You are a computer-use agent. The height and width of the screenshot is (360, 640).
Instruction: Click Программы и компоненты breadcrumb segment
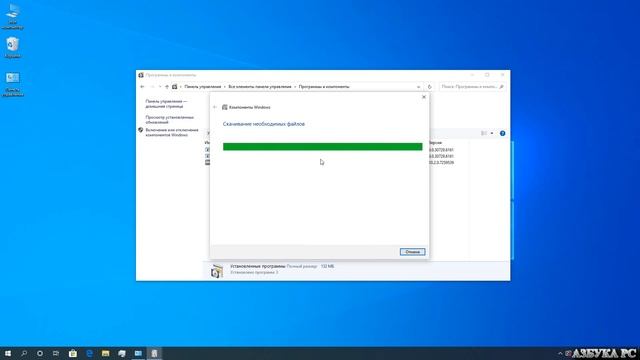(324, 87)
